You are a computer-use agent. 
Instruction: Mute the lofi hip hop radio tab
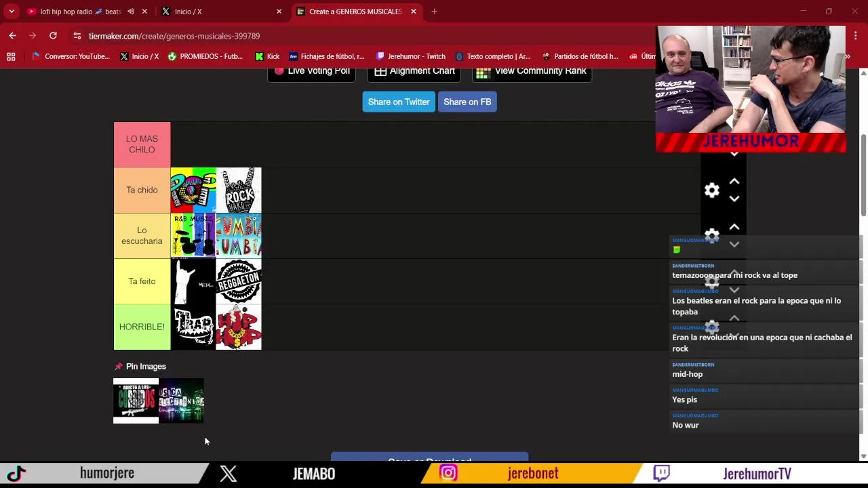pos(131,12)
